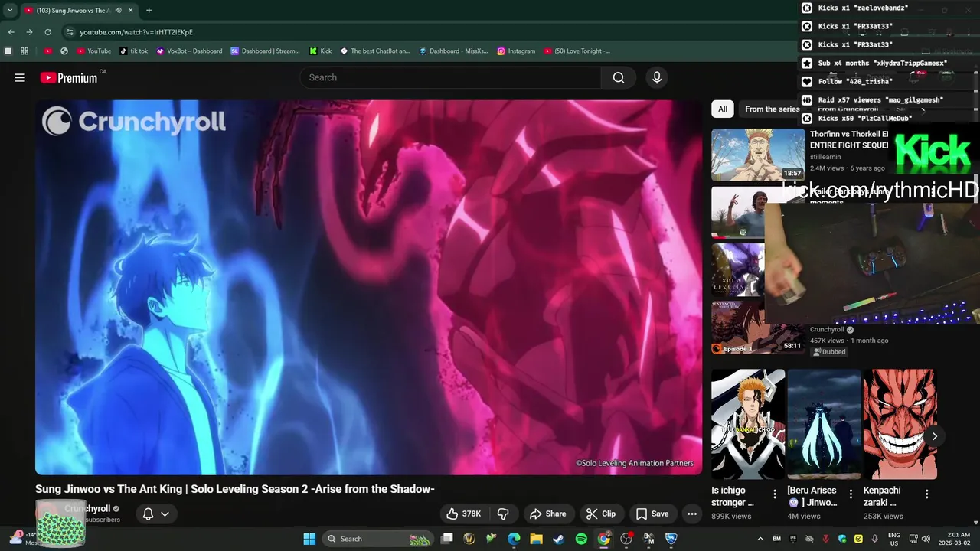Click inside the YouTube search field
980x551 pixels.
(451, 77)
